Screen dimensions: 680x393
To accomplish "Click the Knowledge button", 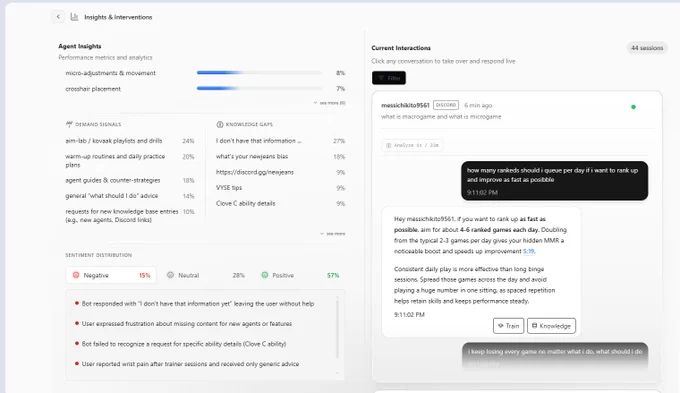I will click(551, 326).
